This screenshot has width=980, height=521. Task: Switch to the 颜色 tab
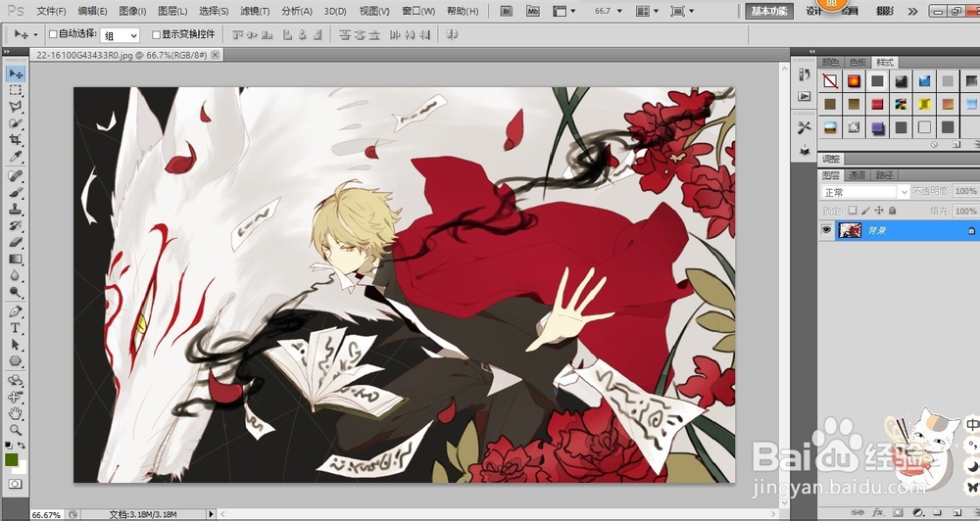pos(831,63)
